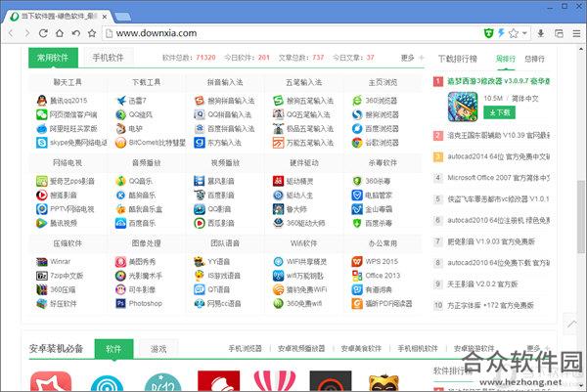Click the 360浏览器 icon
This screenshot has height=392, width=587.
(x=357, y=101)
